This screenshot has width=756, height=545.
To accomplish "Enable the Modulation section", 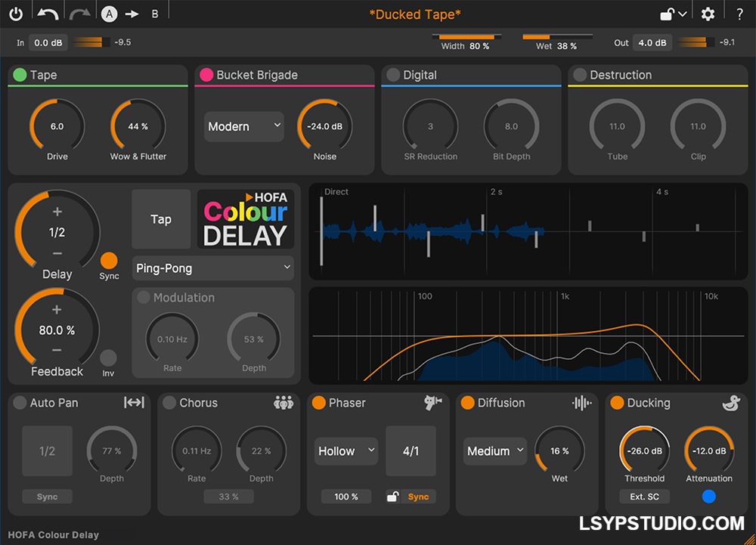I will [x=143, y=297].
